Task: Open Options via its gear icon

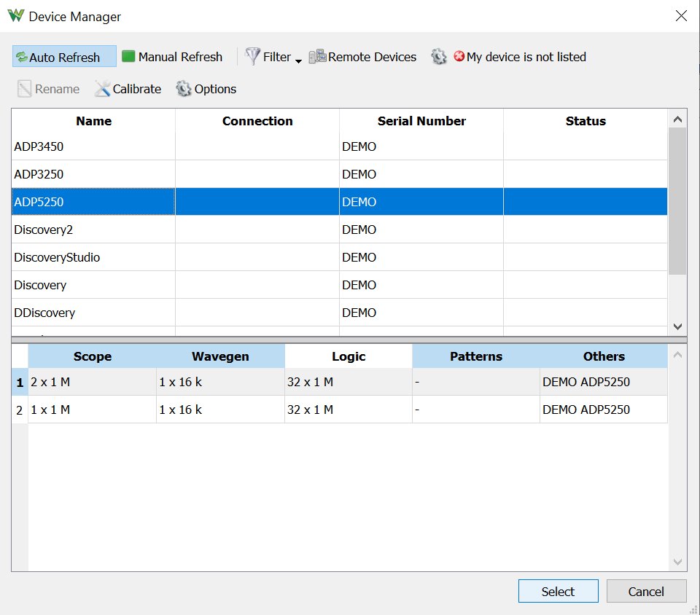Action: point(183,89)
